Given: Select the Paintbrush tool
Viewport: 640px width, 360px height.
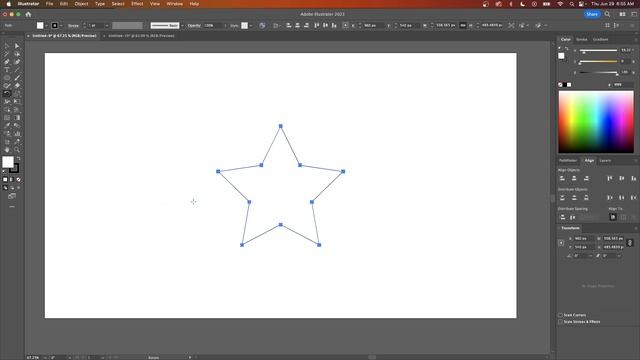Looking at the screenshot, I should click(17, 78).
